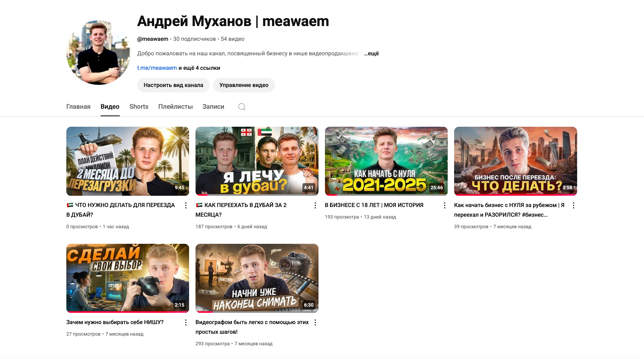Open three-dot menu for 'выбирать себе НИШУ' video
644x359 pixels.
[186, 322]
